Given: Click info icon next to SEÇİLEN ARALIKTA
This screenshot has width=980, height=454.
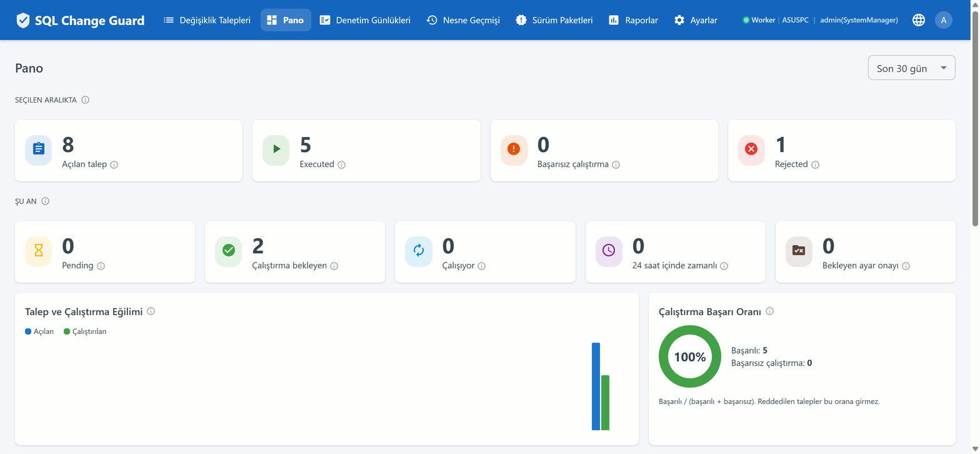Looking at the screenshot, I should click(86, 100).
